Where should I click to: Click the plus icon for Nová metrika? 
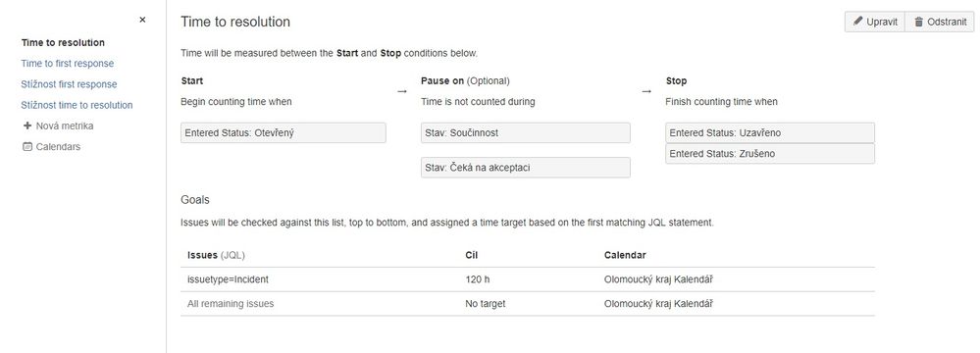click(x=26, y=126)
